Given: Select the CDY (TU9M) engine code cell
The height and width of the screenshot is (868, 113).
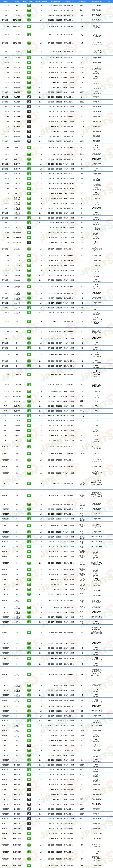Looking at the screenshot, I should tap(97, 5).
